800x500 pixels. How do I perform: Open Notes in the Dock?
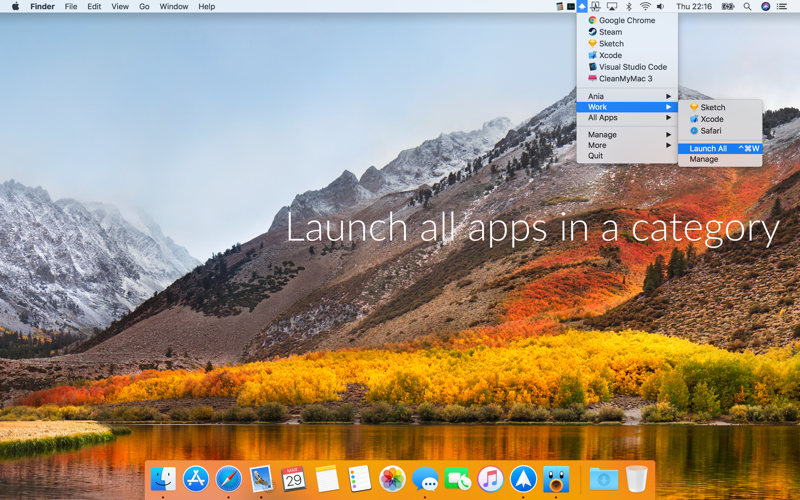click(x=327, y=479)
